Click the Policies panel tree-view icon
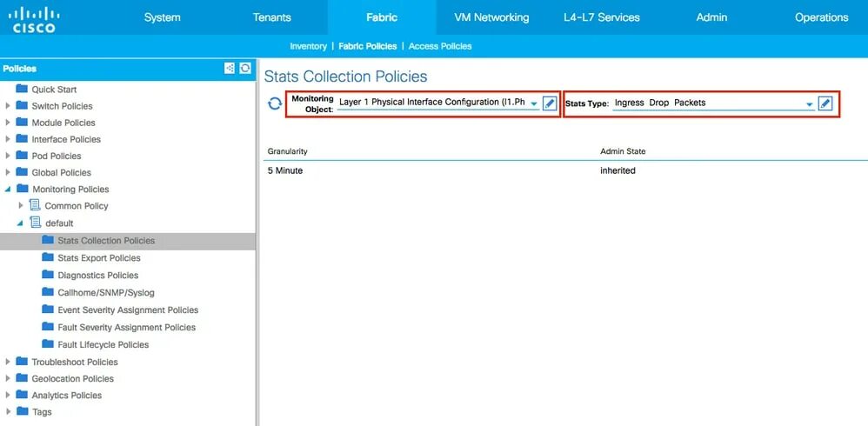The width and height of the screenshot is (868, 426). pos(230,68)
